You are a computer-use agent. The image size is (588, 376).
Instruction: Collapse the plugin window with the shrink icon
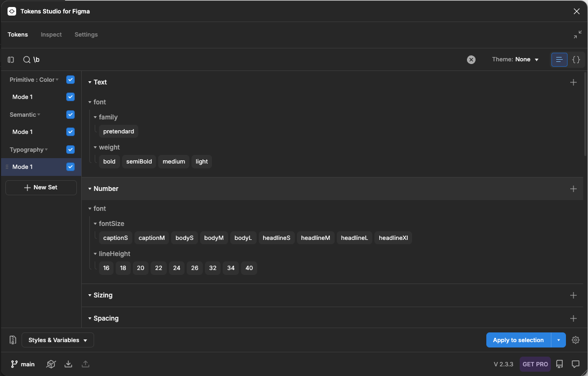[x=577, y=34]
